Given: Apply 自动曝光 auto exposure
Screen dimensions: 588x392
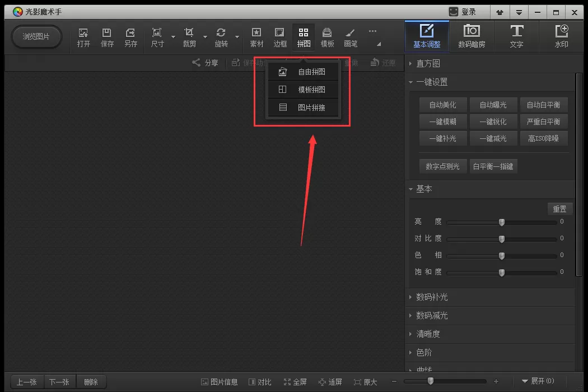Looking at the screenshot, I should click(x=493, y=105).
